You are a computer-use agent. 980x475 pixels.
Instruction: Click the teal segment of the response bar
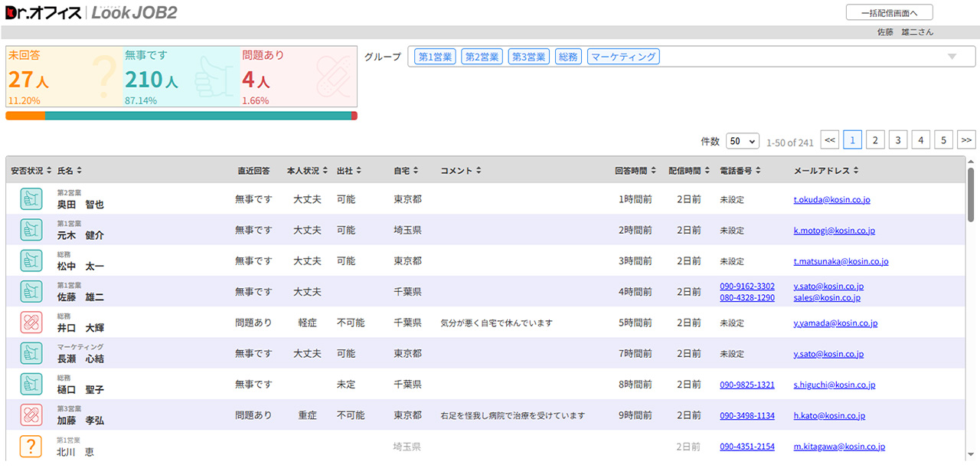pos(198,116)
